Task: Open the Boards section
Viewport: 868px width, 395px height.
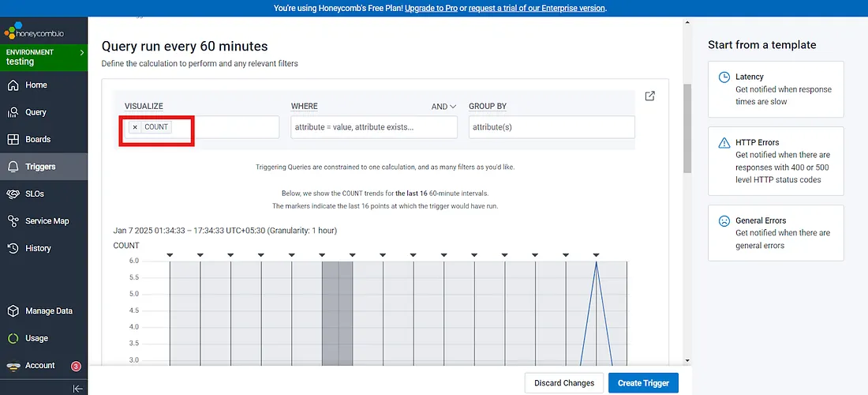Action: coord(38,139)
